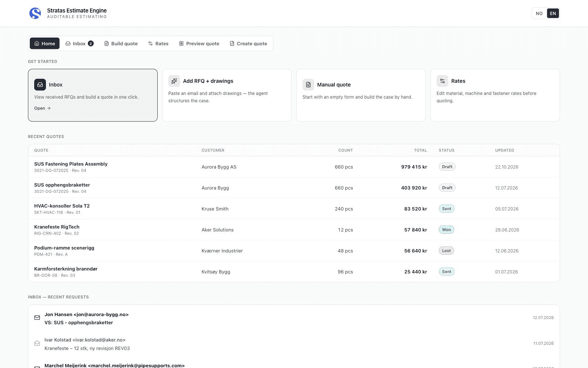
Task: Open email from Jon Hansen
Action: 294,318
